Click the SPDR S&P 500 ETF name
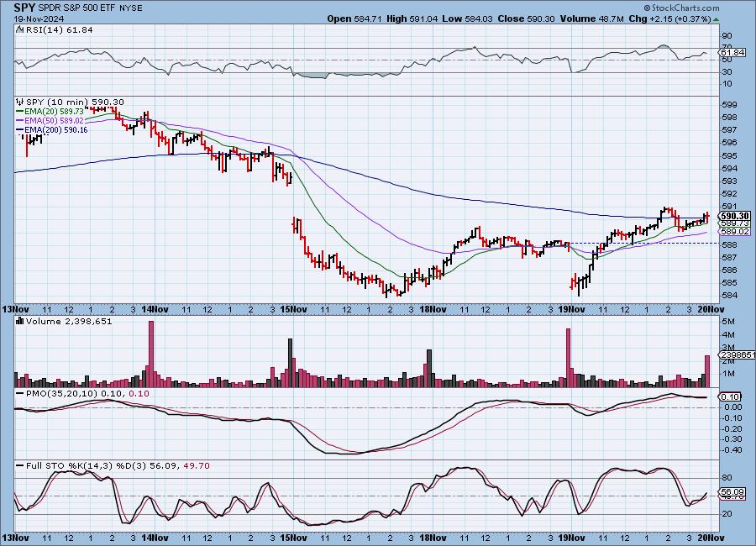Image resolution: width=756 pixels, height=546 pixels. (x=76, y=8)
